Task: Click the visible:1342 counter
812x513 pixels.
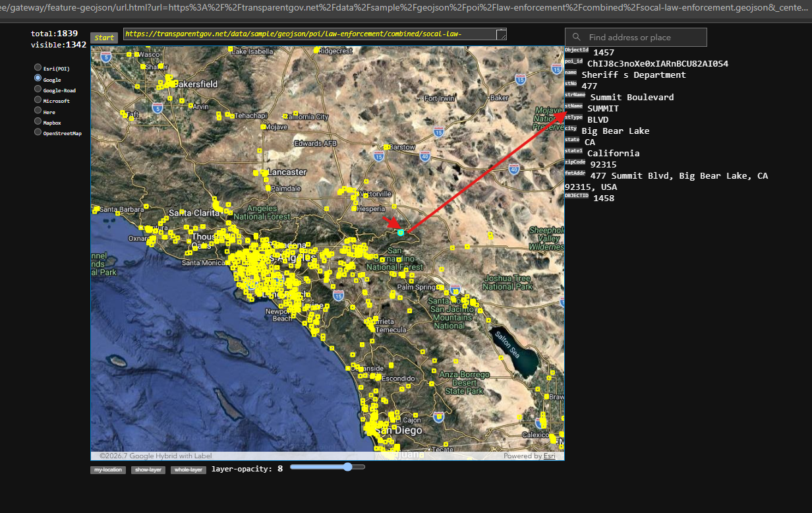Action: [x=59, y=45]
